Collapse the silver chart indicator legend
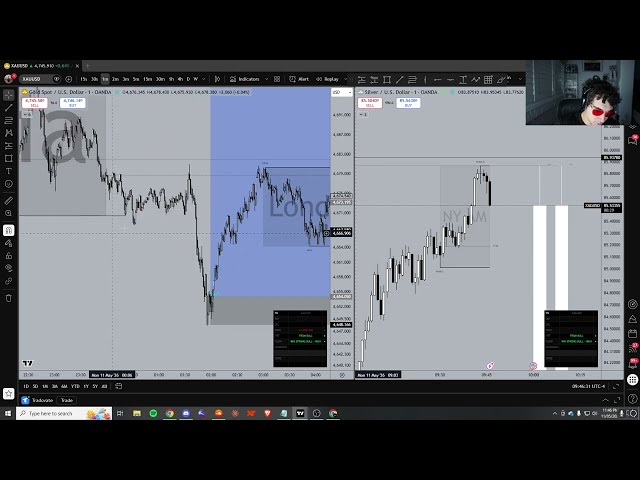The height and width of the screenshot is (480, 640). (x=363, y=115)
